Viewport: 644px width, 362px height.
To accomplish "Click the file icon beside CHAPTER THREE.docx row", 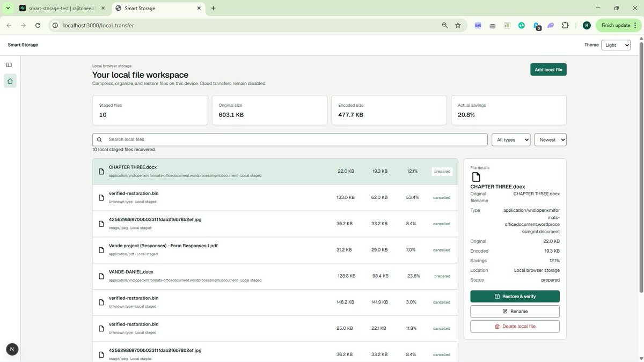I will 101,172.
